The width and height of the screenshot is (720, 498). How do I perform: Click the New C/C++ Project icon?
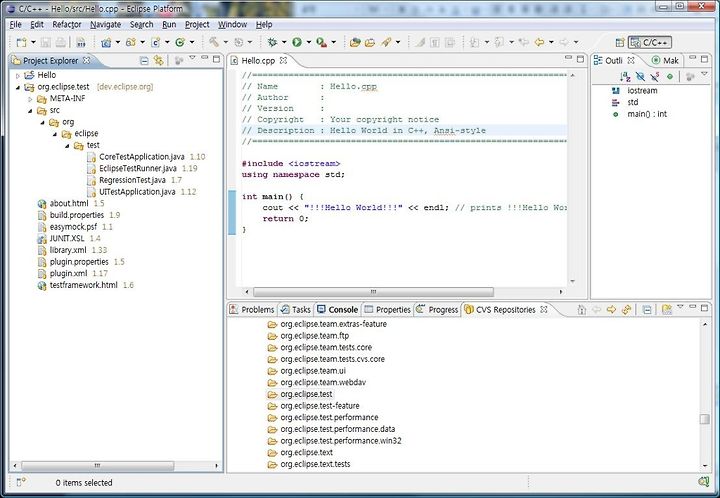point(106,42)
